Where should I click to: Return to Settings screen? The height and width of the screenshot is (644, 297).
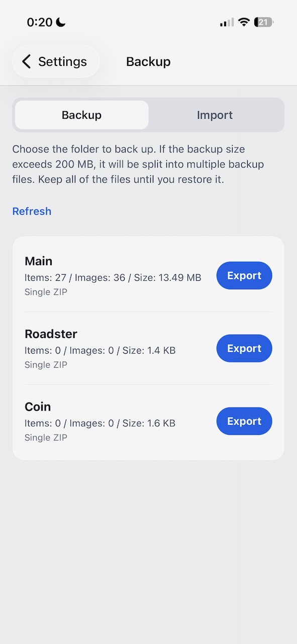(55, 61)
